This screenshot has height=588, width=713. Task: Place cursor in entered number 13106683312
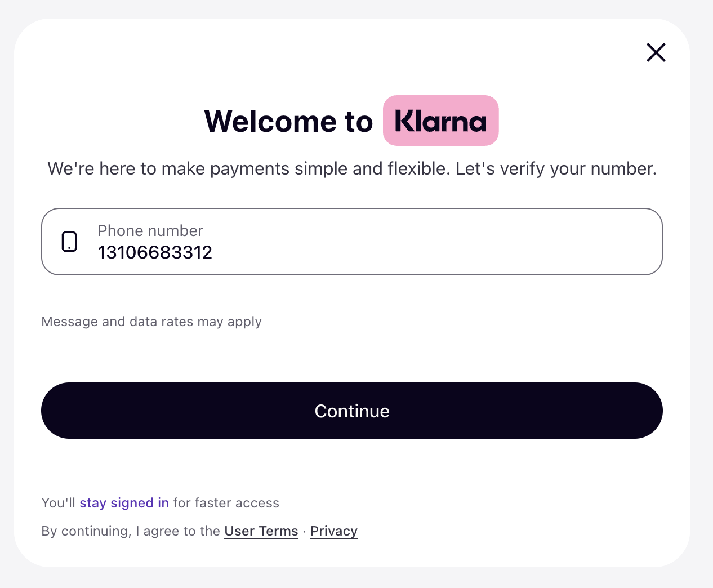(155, 252)
